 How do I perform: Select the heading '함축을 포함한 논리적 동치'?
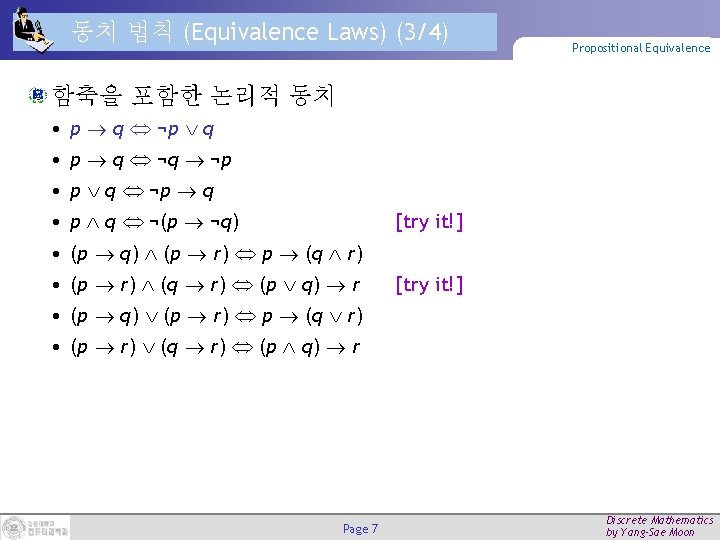click(x=193, y=96)
